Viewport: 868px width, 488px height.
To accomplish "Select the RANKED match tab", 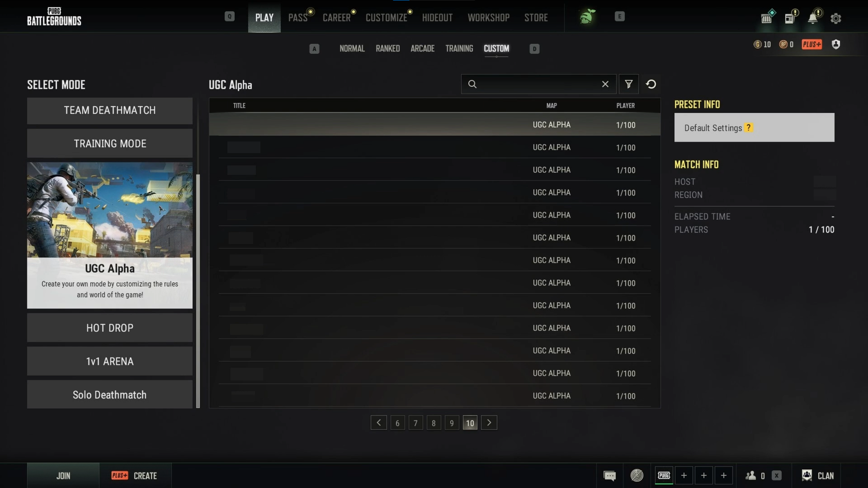I will tap(388, 49).
